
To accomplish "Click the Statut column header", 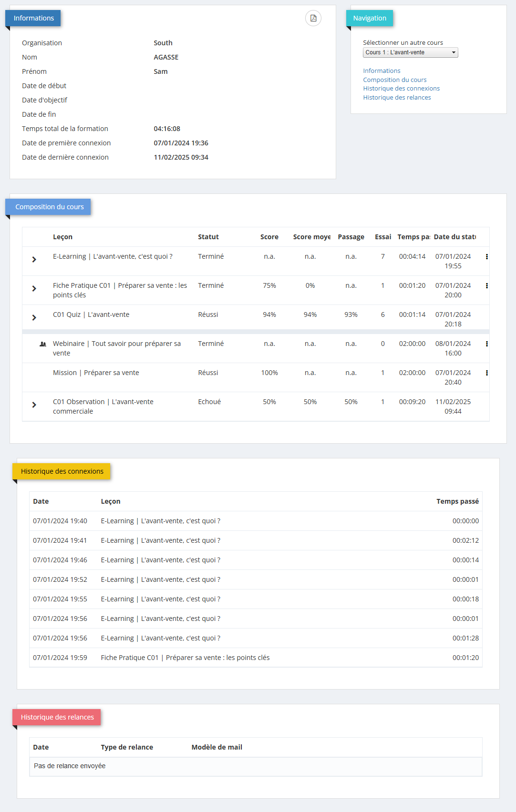I will click(x=208, y=237).
